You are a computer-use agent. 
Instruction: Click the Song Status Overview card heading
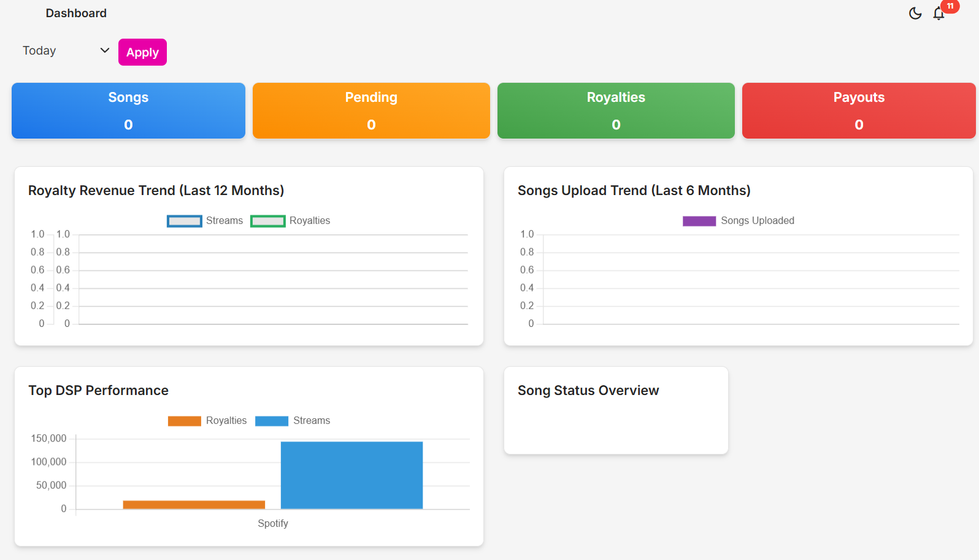pyautogui.click(x=588, y=391)
